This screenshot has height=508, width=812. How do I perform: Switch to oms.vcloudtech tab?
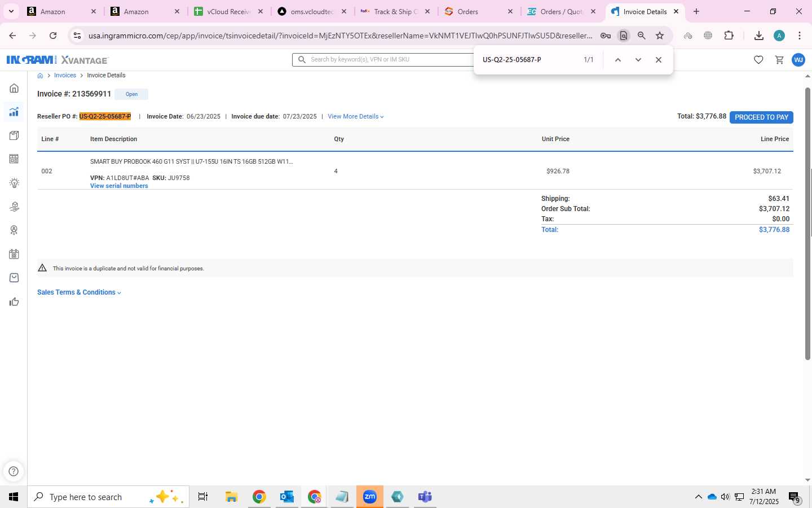pyautogui.click(x=312, y=11)
